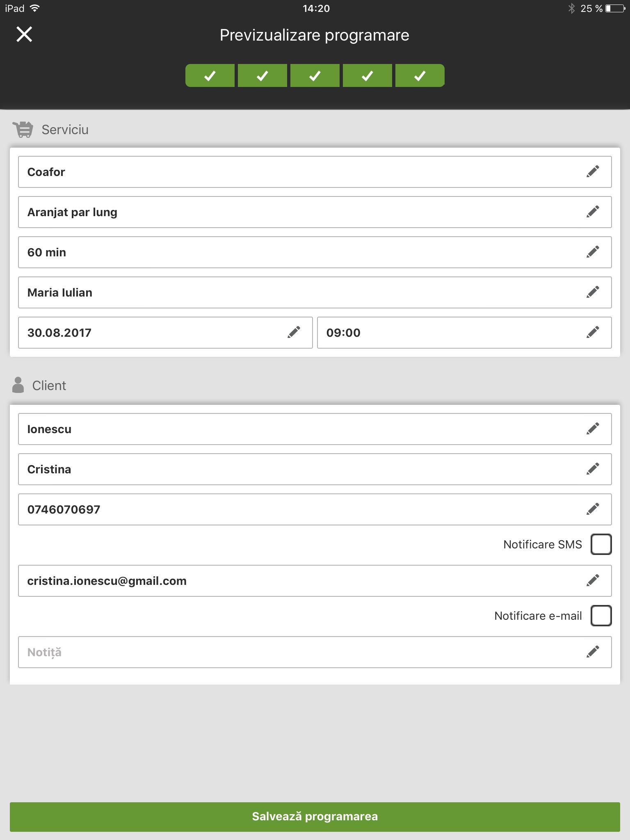Enable Notificare SMS checkbox

coord(601,544)
